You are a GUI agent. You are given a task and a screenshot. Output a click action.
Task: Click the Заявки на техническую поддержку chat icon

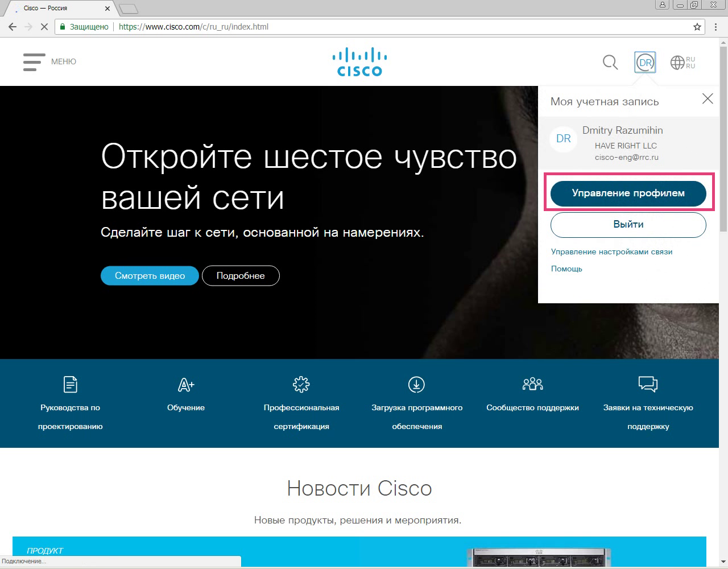[x=648, y=385]
